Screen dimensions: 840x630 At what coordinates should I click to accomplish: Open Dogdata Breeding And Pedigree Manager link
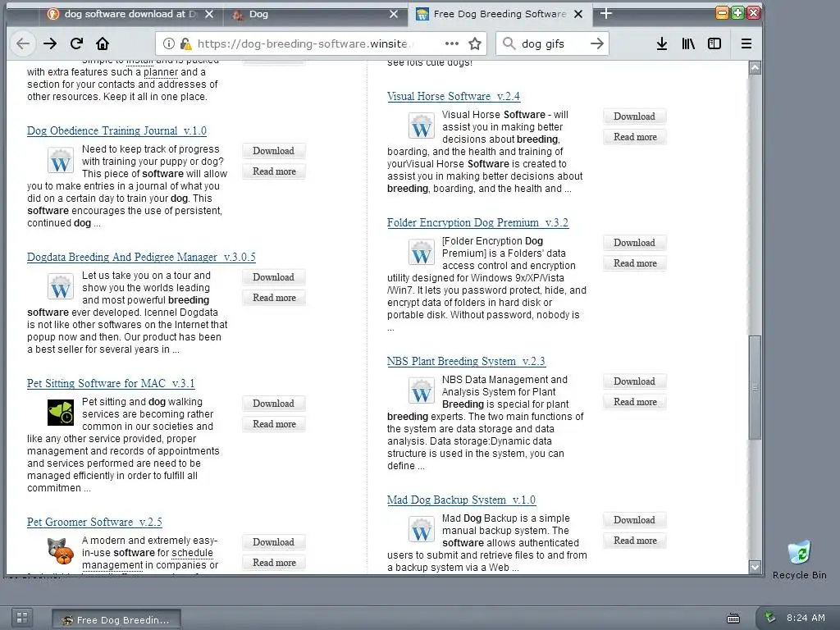[141, 257]
